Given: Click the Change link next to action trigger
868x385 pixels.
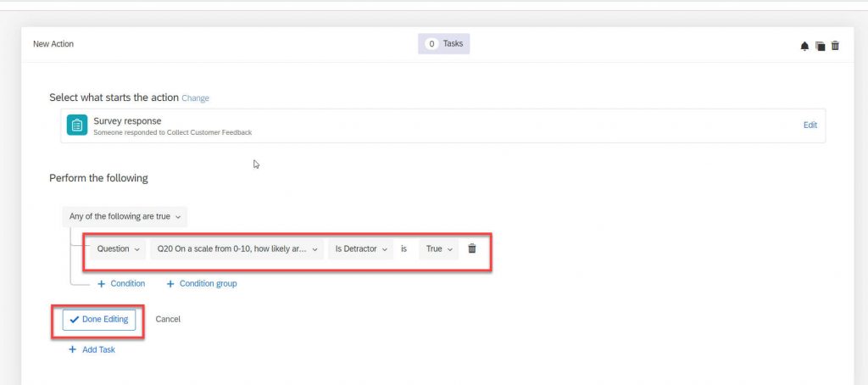Looking at the screenshot, I should coord(196,98).
